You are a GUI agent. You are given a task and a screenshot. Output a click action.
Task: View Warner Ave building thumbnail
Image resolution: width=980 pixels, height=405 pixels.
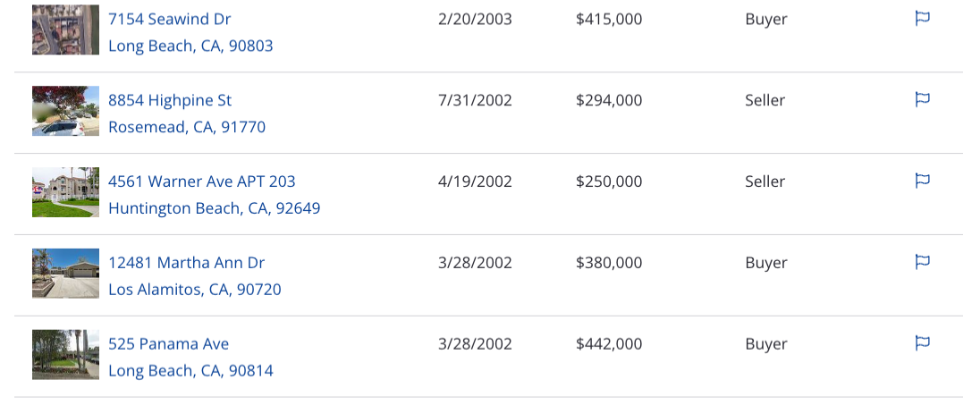click(65, 192)
